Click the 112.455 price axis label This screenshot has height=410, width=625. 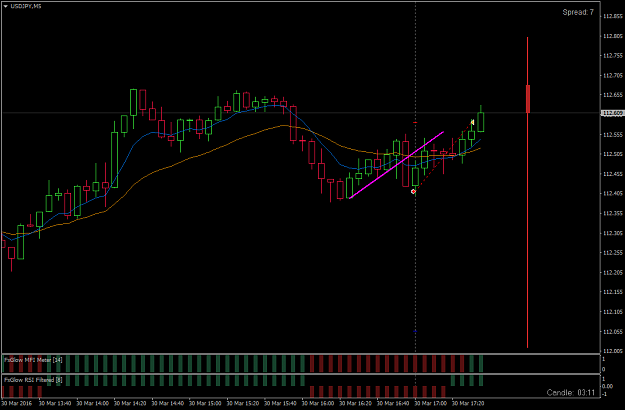(613, 174)
